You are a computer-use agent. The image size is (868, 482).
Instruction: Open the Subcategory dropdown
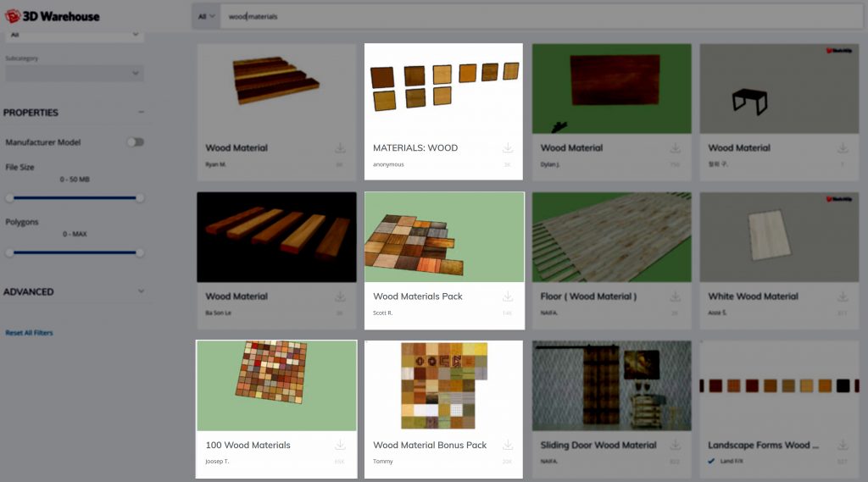pyautogui.click(x=75, y=74)
